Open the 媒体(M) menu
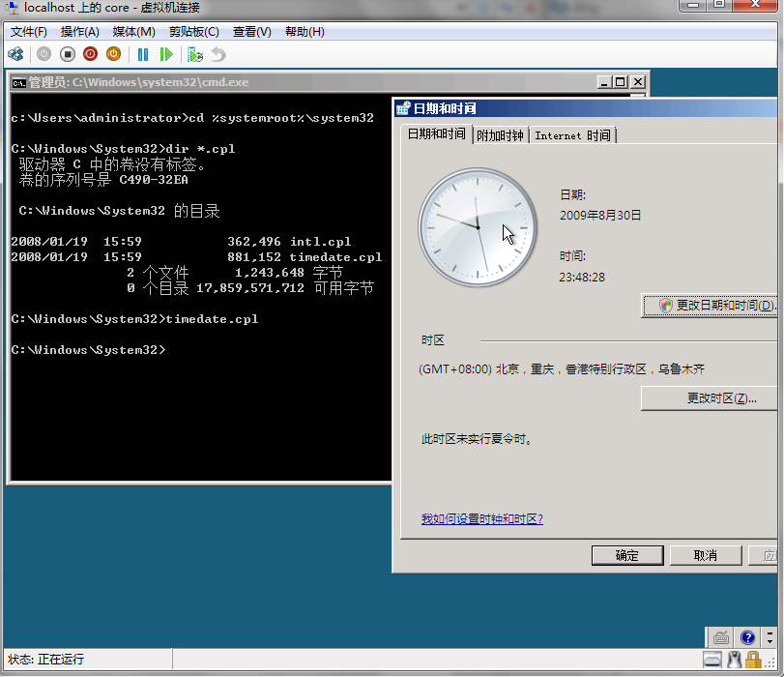The height and width of the screenshot is (677, 784). click(x=134, y=32)
